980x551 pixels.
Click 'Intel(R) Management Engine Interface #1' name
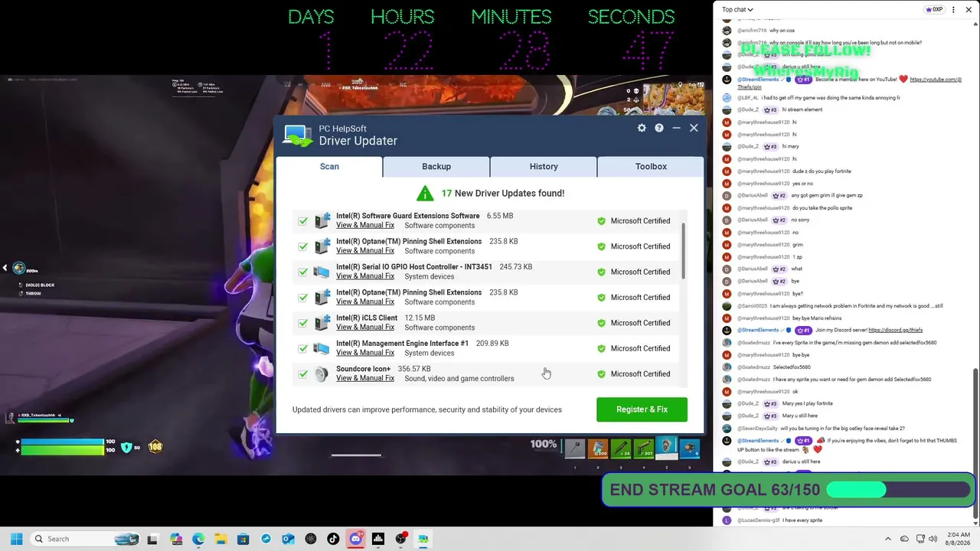point(402,344)
